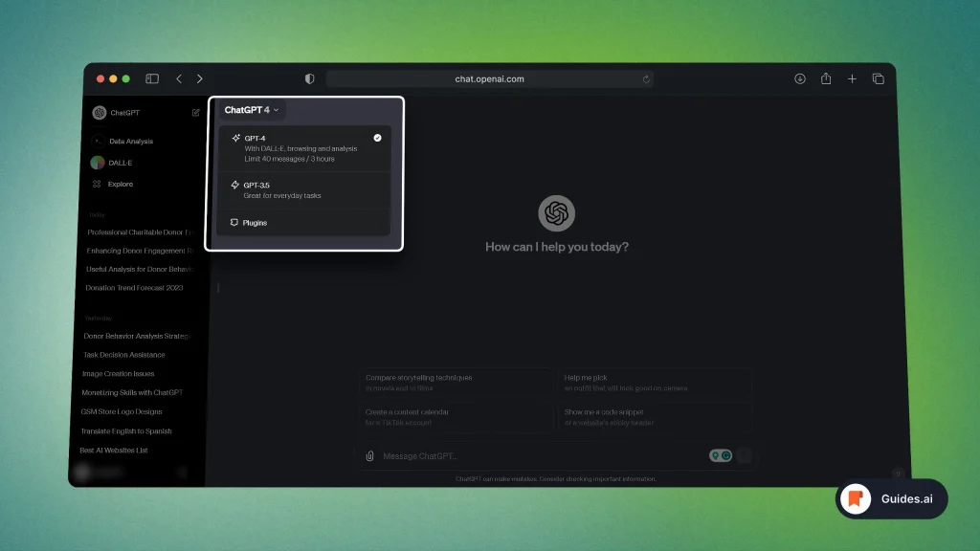Open the privacy shield icon
The image size is (980, 551).
(309, 78)
